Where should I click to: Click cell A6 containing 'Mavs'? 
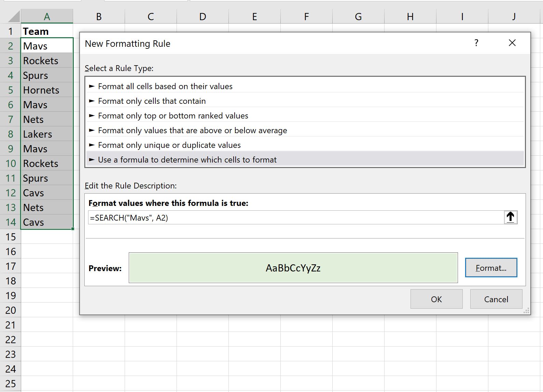[47, 104]
